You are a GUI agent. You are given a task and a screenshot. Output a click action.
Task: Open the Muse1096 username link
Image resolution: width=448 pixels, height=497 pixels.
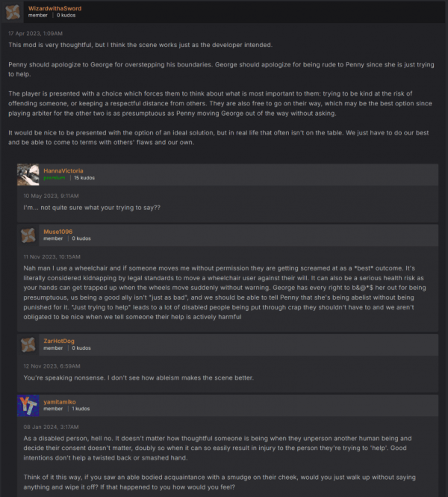click(58, 232)
